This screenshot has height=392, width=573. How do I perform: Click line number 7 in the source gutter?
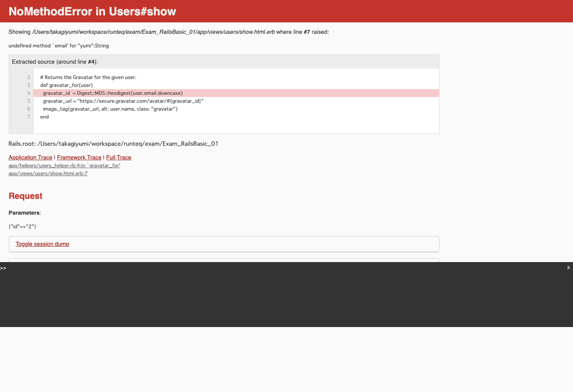point(29,116)
